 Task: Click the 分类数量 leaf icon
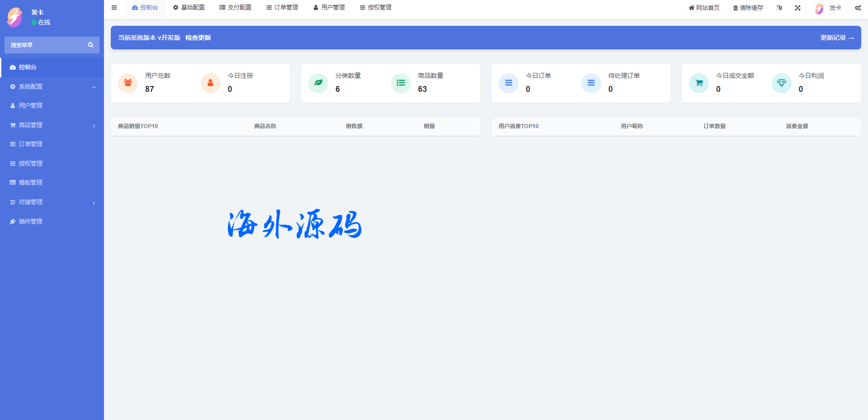click(x=318, y=83)
